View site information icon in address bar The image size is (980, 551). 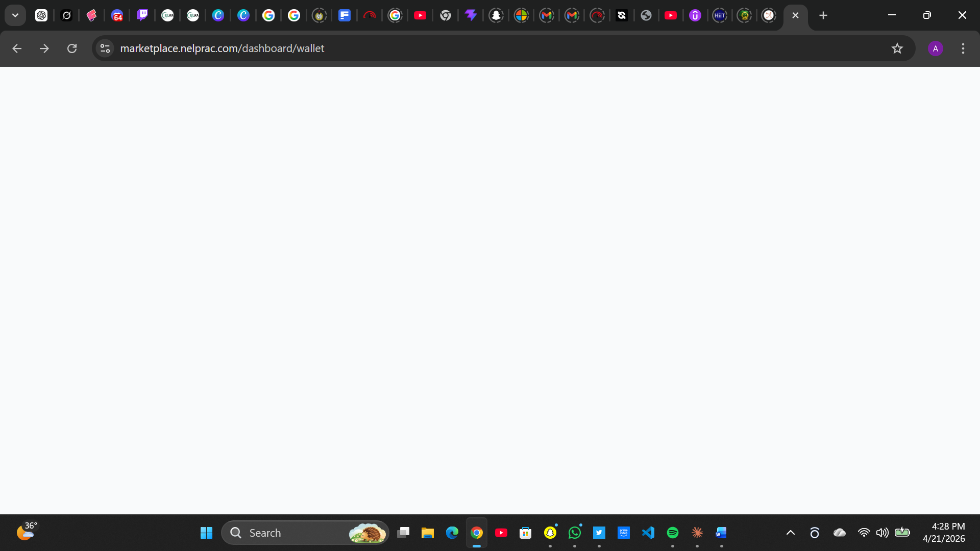point(105,48)
